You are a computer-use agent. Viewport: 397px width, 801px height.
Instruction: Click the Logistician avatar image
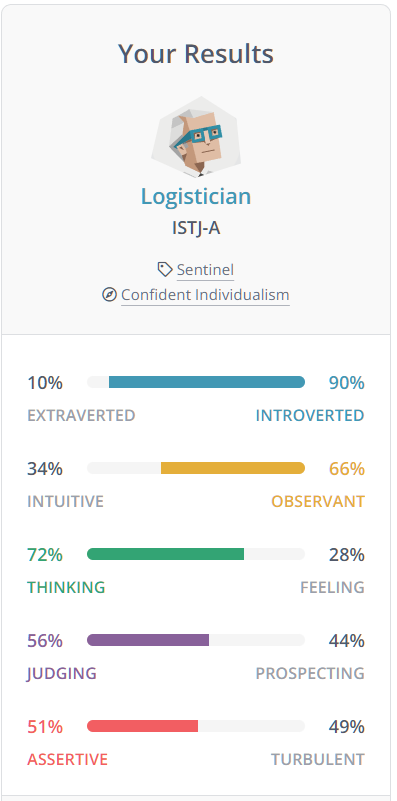[x=196, y=136]
